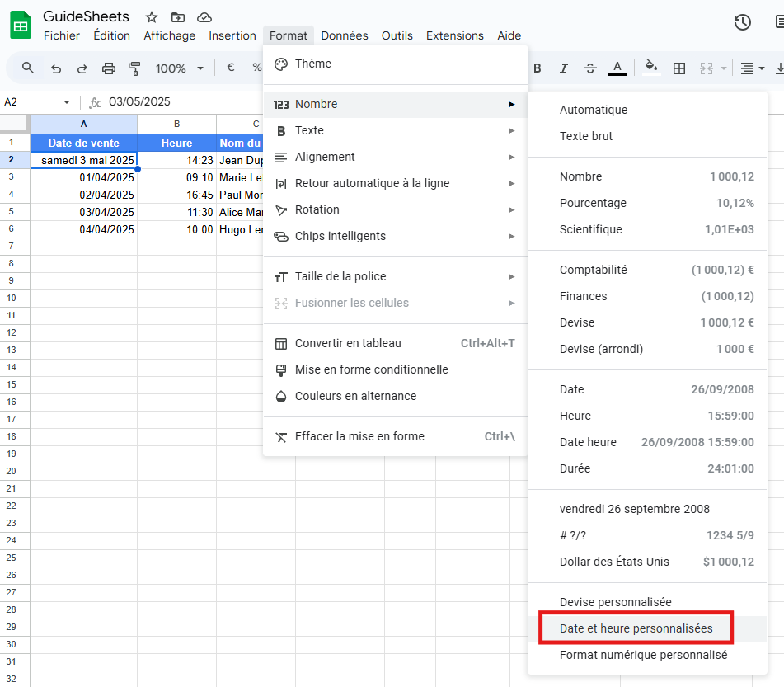Screen dimensions: 784x687
Task: Toggle bold formatting in toolbar
Action: tap(538, 68)
